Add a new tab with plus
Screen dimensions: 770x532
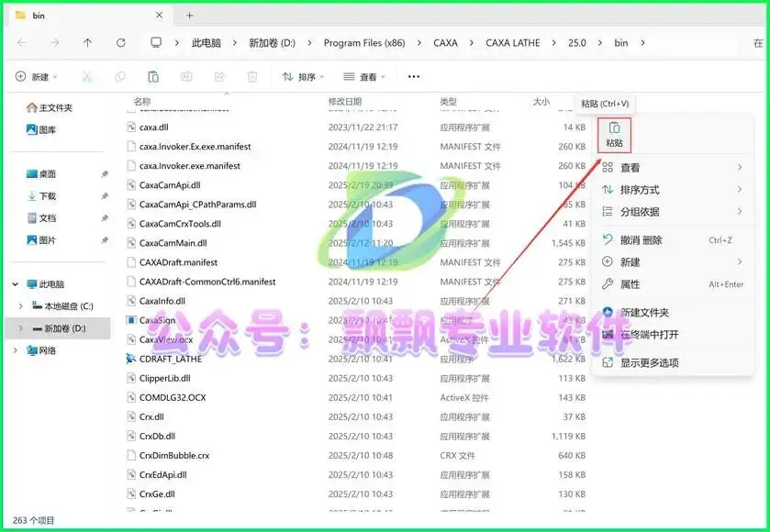(190, 16)
